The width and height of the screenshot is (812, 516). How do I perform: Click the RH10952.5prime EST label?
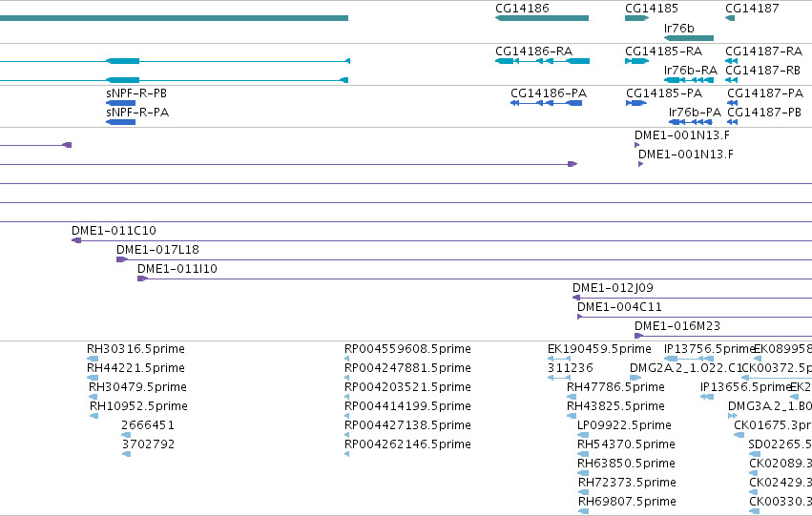[x=138, y=406]
